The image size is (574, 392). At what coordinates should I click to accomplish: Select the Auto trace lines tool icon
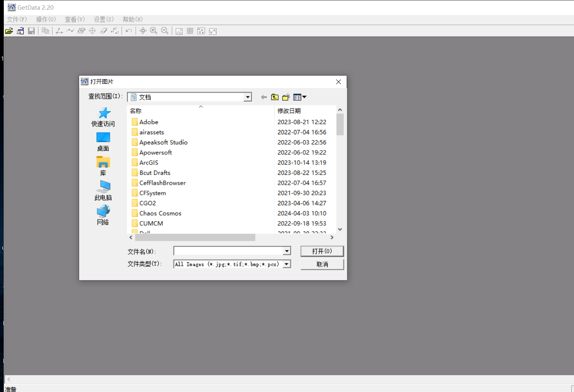(x=70, y=31)
